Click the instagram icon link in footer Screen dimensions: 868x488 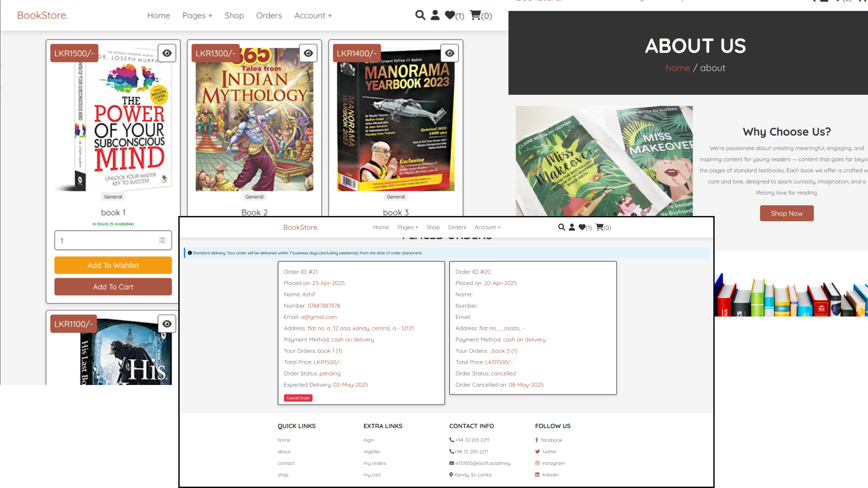pos(537,463)
